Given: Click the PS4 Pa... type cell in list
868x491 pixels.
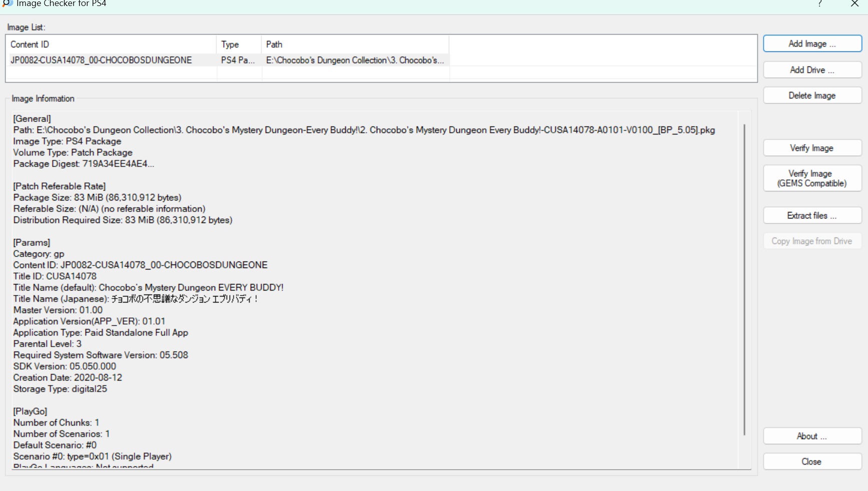Looking at the screenshot, I should tap(238, 60).
